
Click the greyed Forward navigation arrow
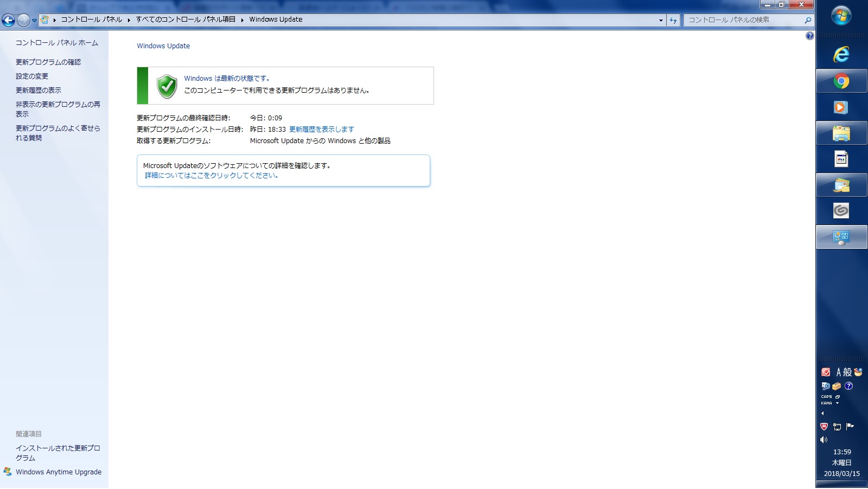23,21
